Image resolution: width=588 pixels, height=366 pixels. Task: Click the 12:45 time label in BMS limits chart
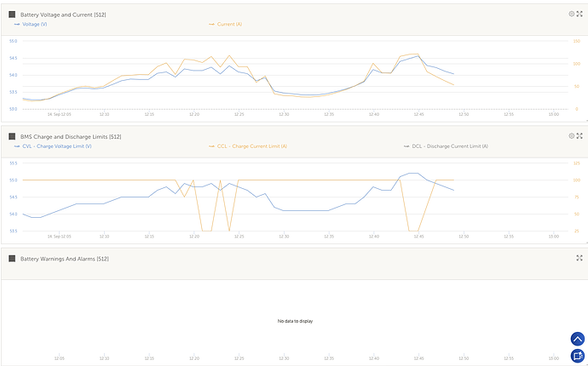(x=419, y=237)
